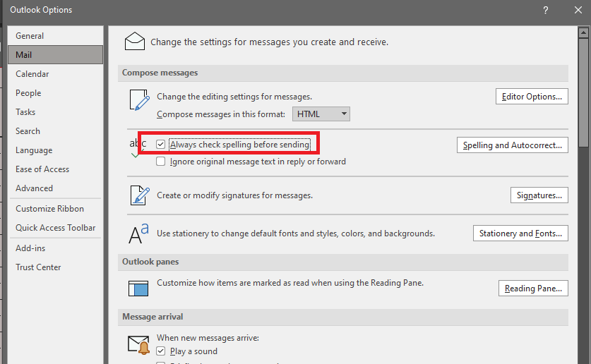
Task: Click the stationery fonts Aa icon
Action: coord(138,233)
